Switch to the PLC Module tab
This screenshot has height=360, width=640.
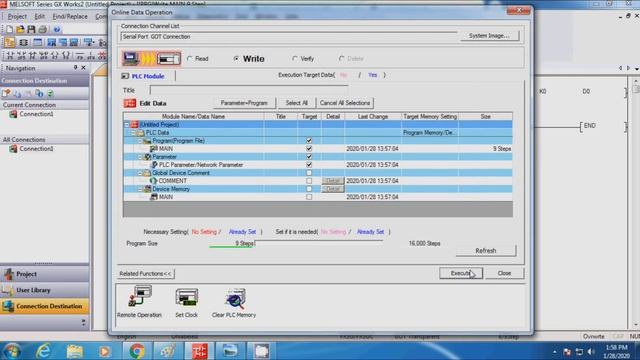pos(143,76)
